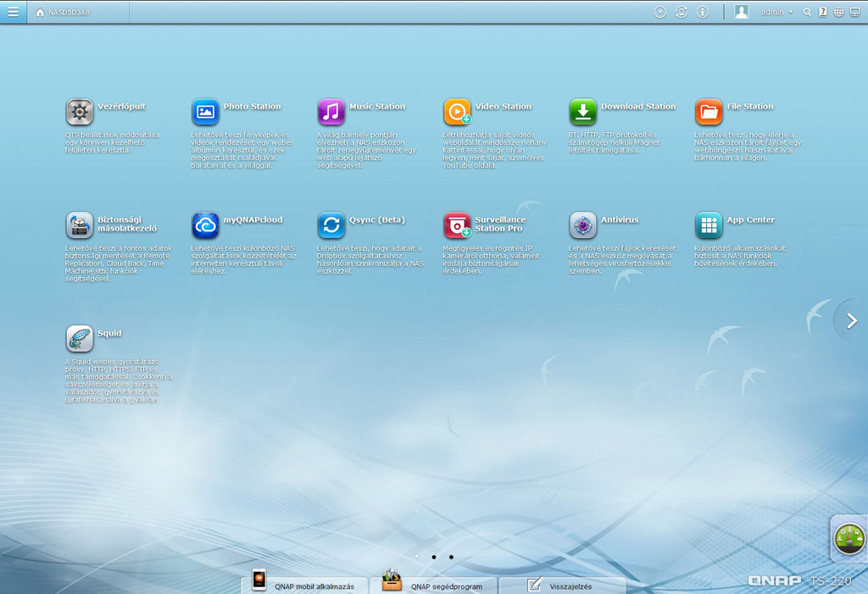Click the Antivirus label text

pos(620,219)
